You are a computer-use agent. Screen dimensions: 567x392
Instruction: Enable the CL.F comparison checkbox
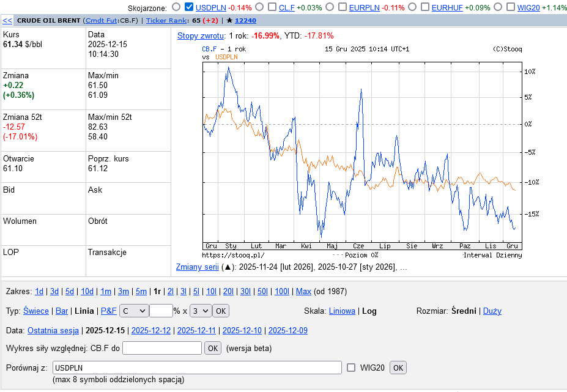tap(272, 7)
